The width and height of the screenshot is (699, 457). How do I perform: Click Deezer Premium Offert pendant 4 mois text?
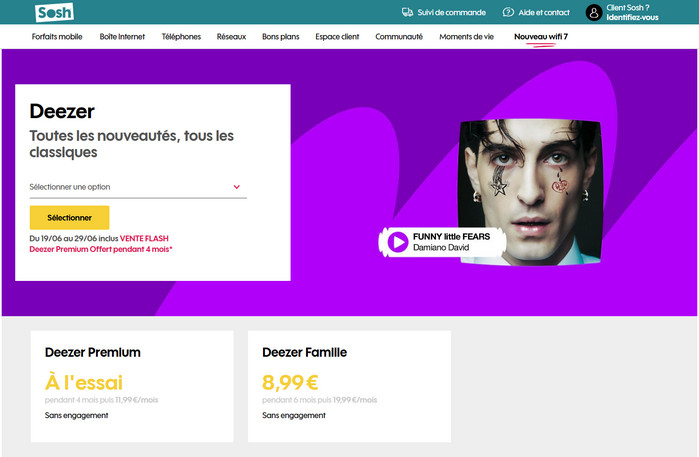(101, 249)
